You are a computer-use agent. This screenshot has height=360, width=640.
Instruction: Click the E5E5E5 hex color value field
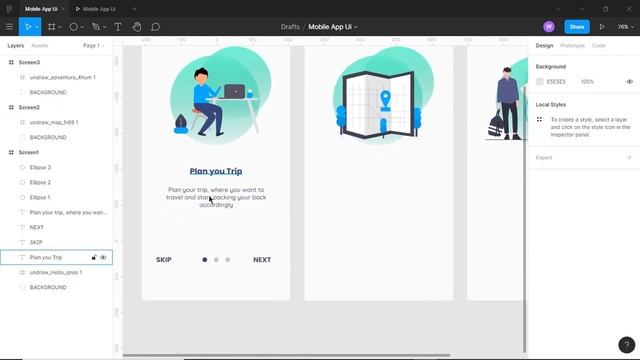tap(556, 82)
